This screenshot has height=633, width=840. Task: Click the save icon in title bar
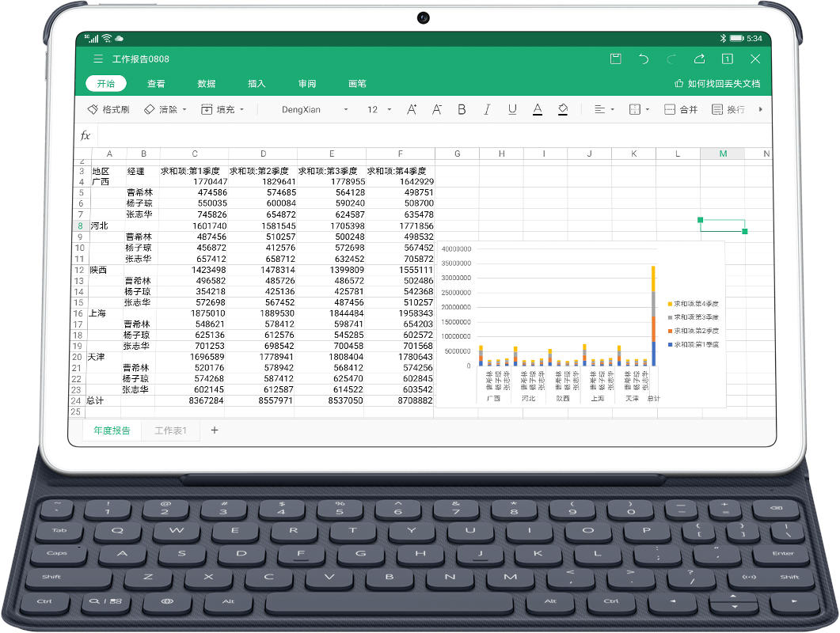615,59
